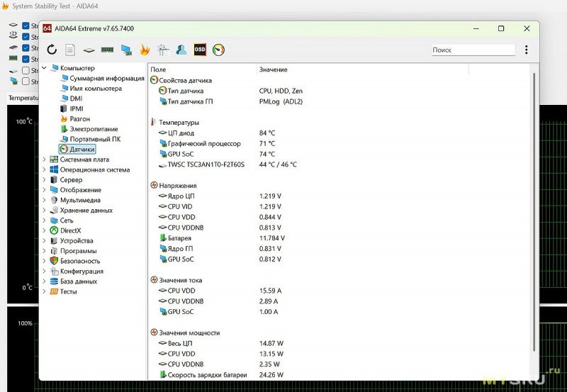Click the vertical scrollbar in sensor list
Viewport: 567px width, 392px height.
[534, 211]
